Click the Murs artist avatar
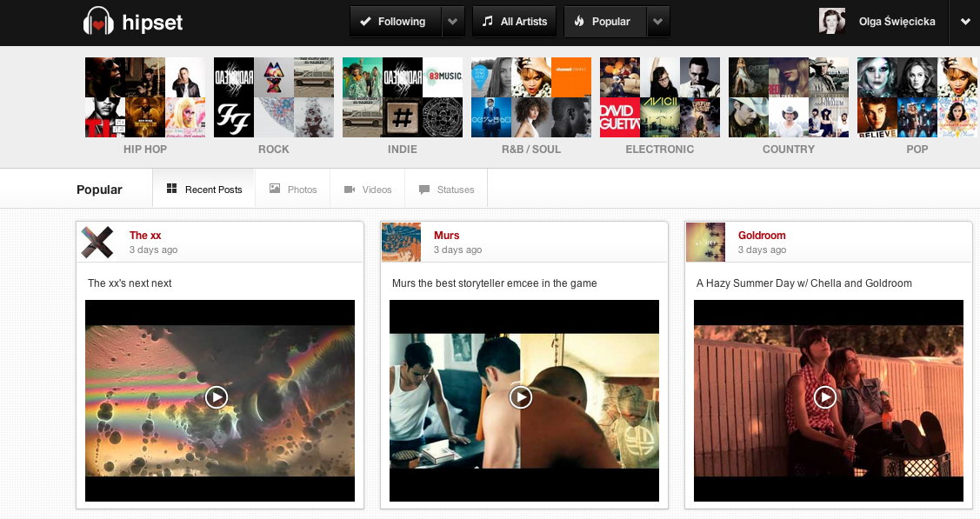The width and height of the screenshot is (980, 519). click(x=401, y=242)
